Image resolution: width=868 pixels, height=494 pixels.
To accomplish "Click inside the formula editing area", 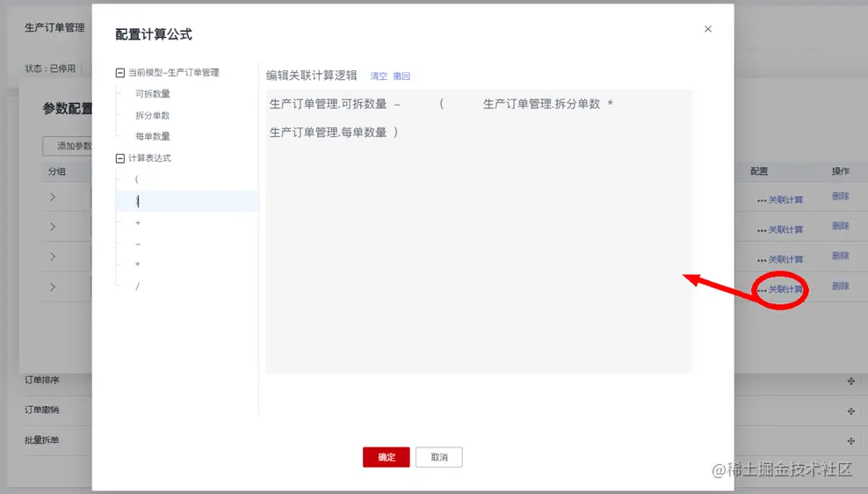I will [479, 231].
